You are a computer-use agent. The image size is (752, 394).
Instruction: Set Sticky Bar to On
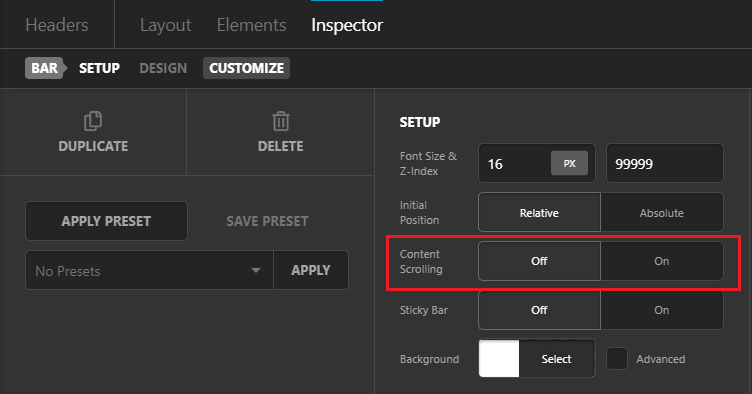click(x=662, y=310)
